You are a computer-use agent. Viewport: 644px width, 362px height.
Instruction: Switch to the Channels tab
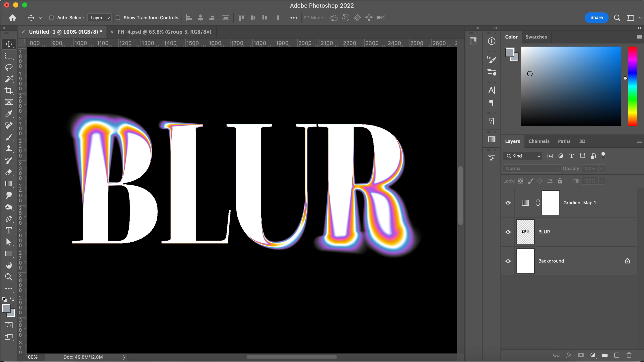pos(539,141)
